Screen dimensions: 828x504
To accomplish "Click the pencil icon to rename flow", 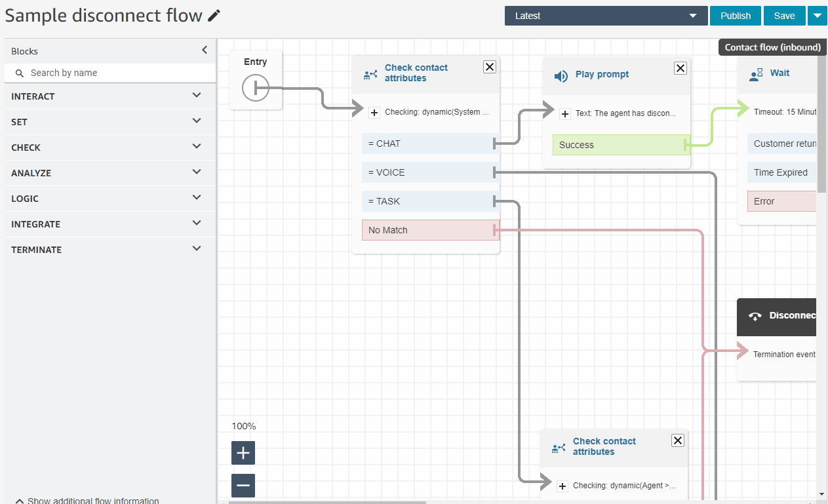I will [x=214, y=16].
